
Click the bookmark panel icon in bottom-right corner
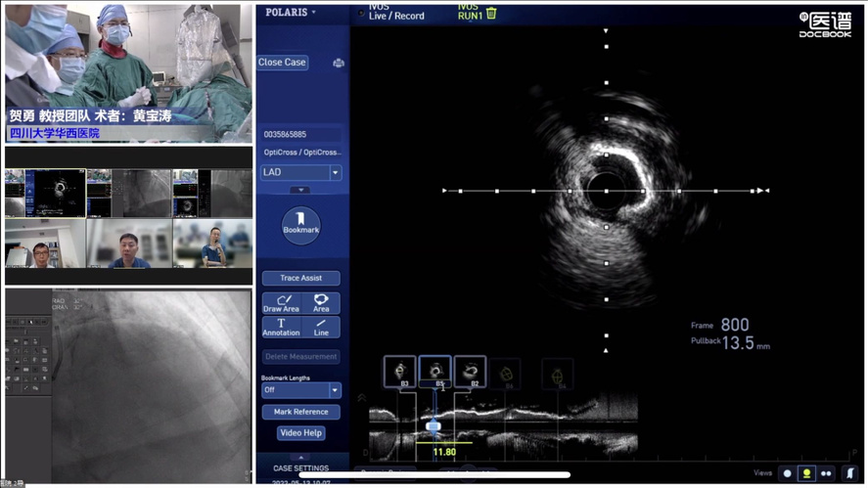(849, 473)
